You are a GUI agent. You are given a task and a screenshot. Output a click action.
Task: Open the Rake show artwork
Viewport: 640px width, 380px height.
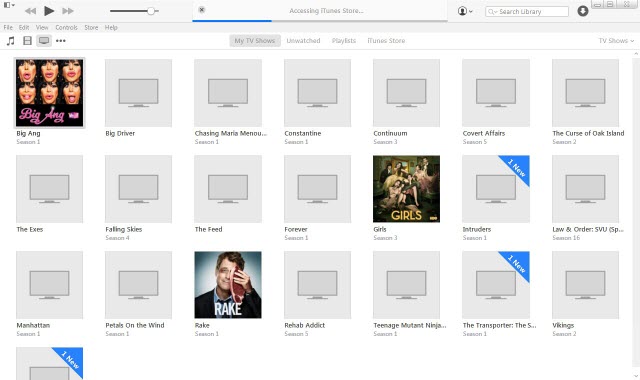pos(228,285)
